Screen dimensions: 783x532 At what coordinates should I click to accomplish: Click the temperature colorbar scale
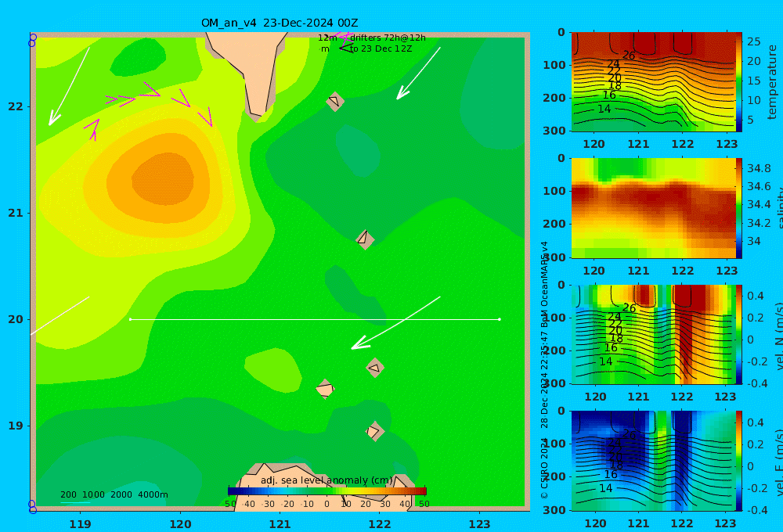pyautogui.click(x=739, y=82)
